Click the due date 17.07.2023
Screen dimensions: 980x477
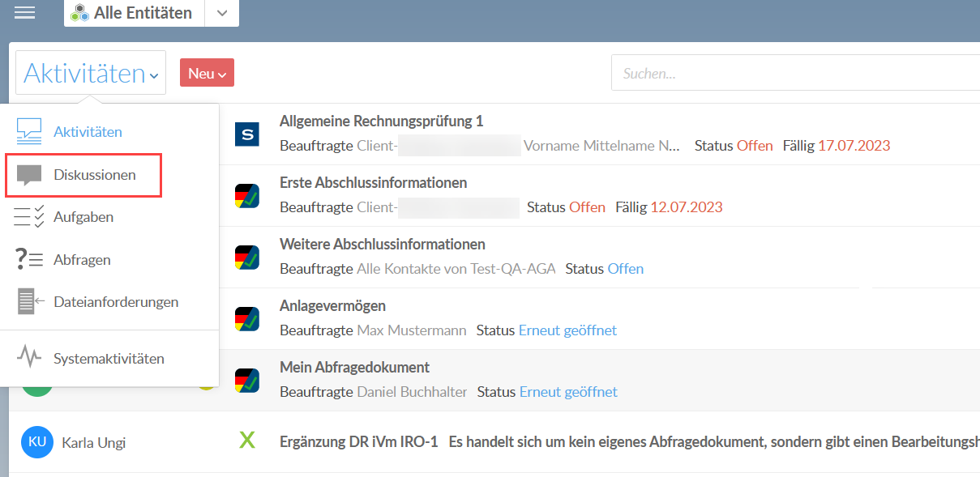(x=854, y=146)
